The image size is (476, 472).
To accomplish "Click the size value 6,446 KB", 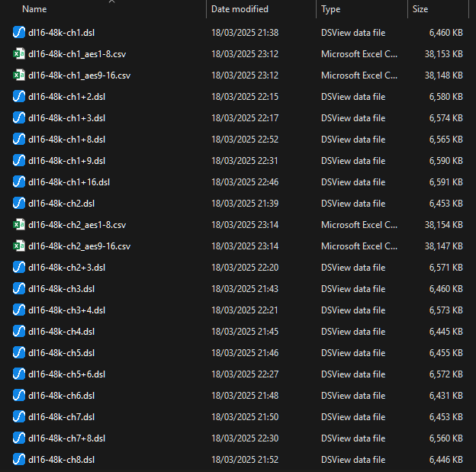I will pos(446,460).
